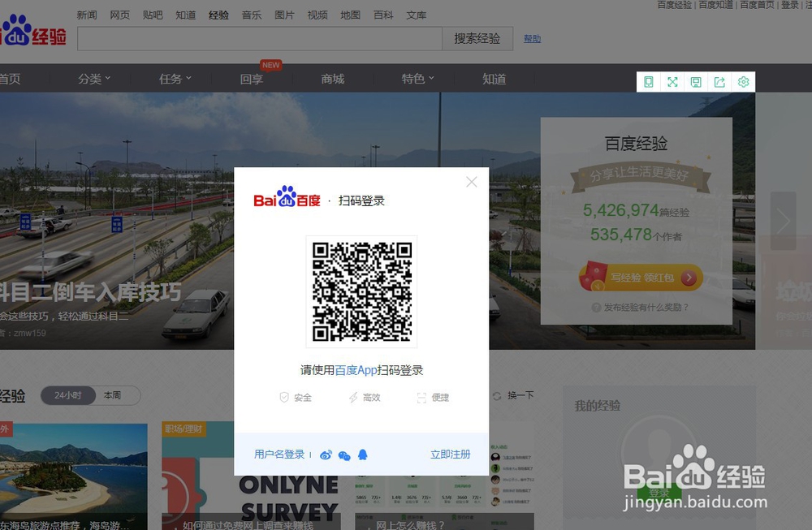Open 新闻 in top navigation
The width and height of the screenshot is (812, 530).
pos(87,15)
